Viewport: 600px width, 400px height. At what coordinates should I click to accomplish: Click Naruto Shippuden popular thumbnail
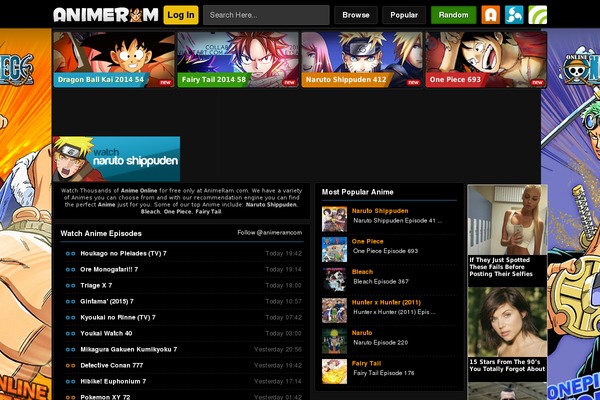[334, 219]
